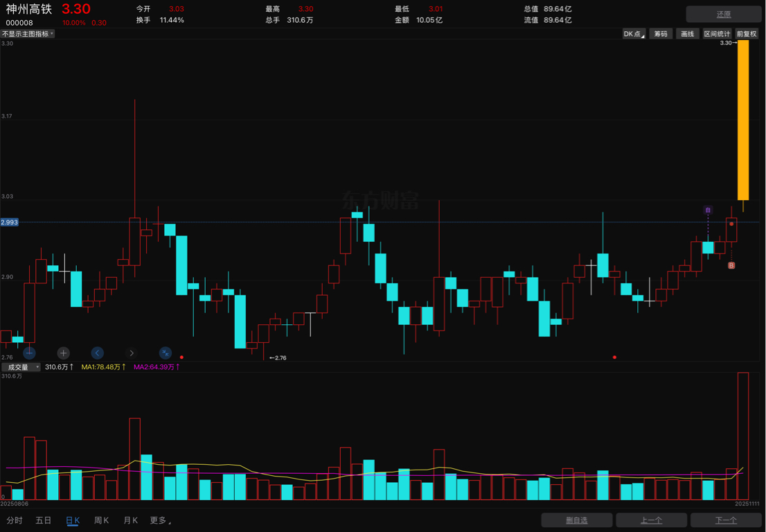The width and height of the screenshot is (766, 532).
Task: Select the 日K daily candlestick tab
Action: [73, 520]
